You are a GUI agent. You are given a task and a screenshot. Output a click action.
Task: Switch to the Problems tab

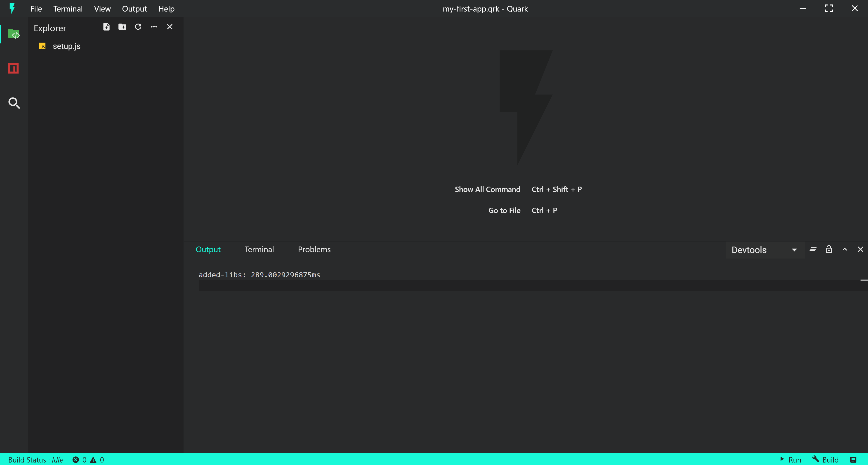pos(314,249)
